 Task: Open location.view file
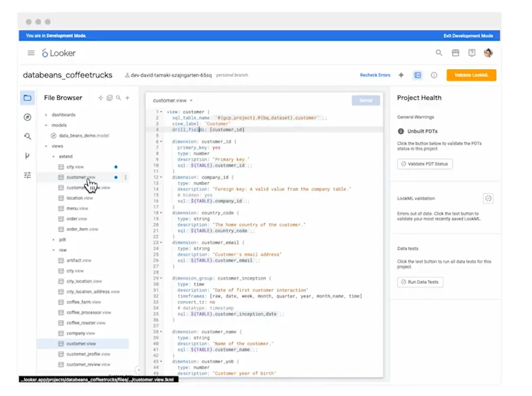coord(80,198)
